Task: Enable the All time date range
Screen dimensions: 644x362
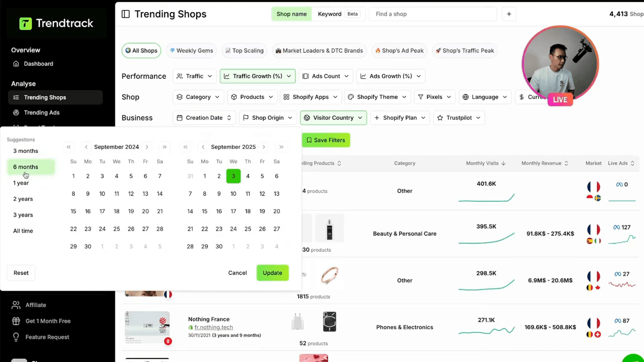Action: pyautogui.click(x=23, y=231)
